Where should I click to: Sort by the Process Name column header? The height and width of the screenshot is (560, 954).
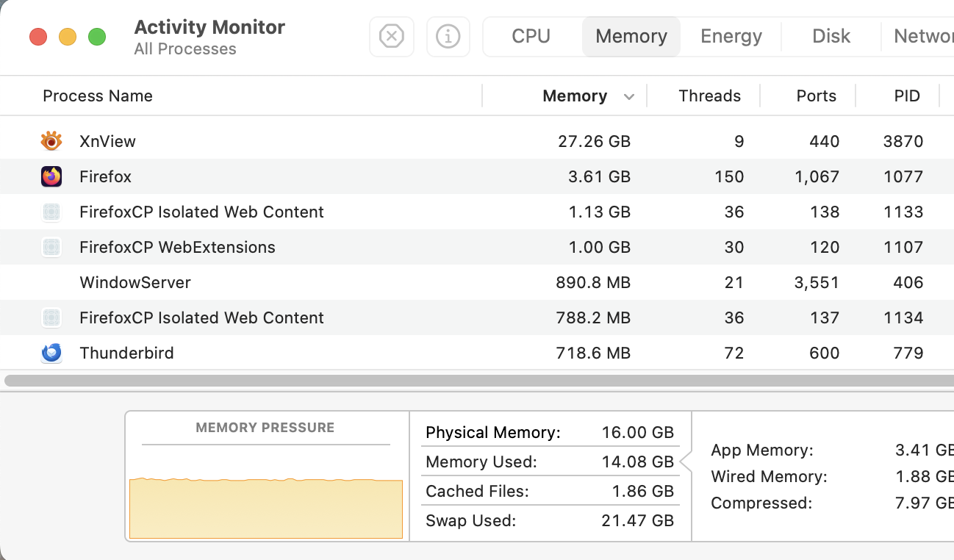click(x=98, y=96)
